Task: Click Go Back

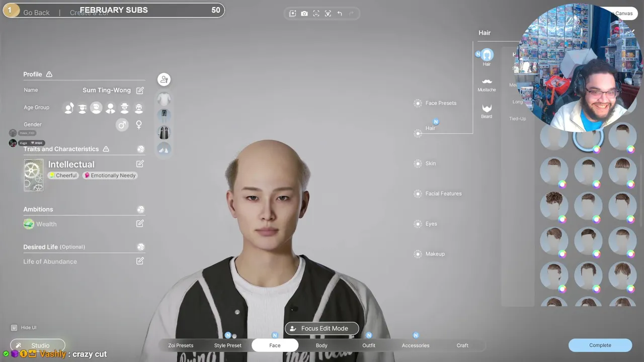Action: tap(36, 13)
